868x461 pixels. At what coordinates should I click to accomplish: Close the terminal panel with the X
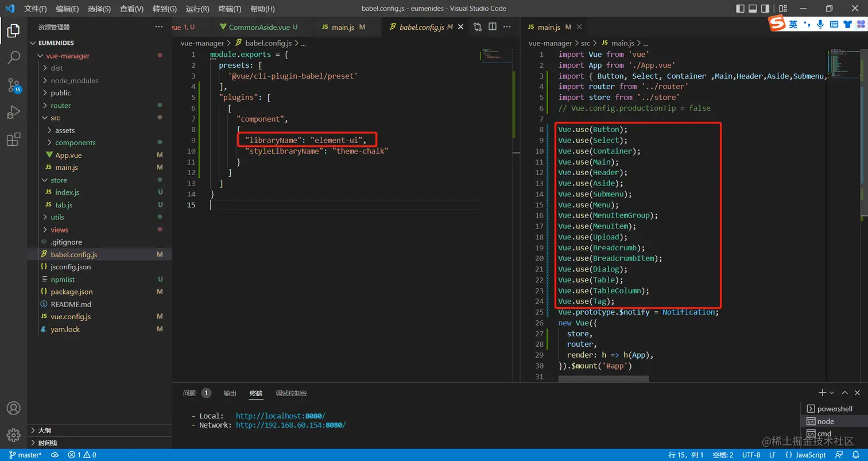click(858, 393)
